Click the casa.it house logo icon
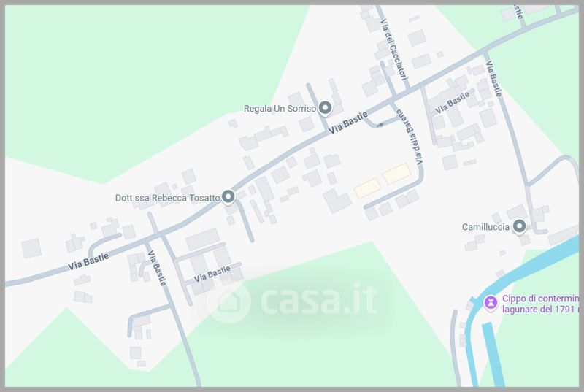Viewport: 584px width, 392px height. point(228,301)
